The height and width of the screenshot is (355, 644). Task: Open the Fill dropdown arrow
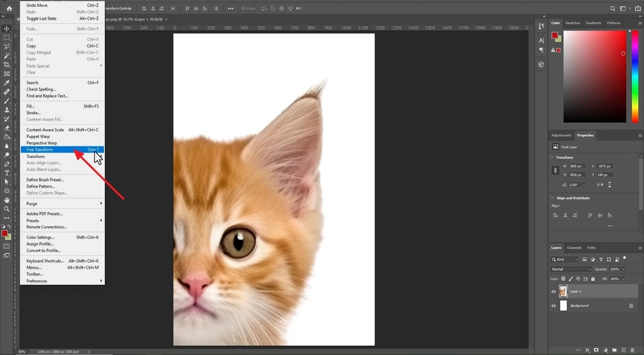(x=623, y=279)
